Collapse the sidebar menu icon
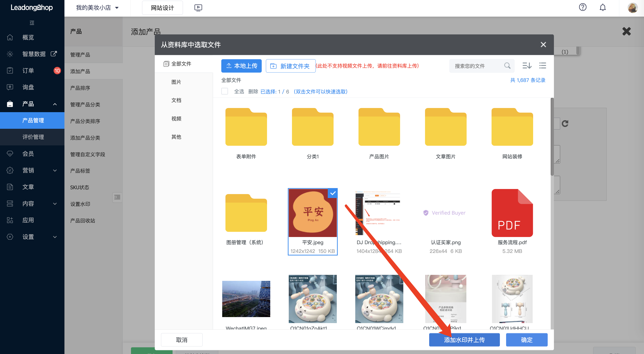 32,23
